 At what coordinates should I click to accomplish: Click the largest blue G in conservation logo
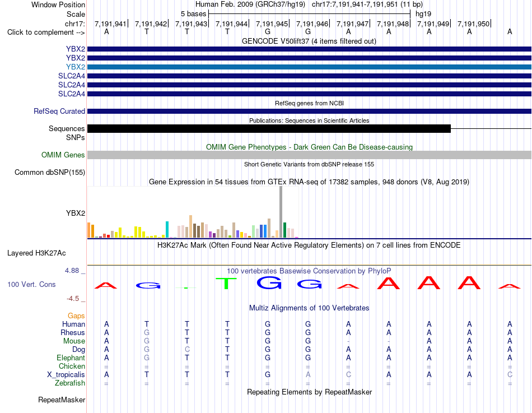pos(269,282)
